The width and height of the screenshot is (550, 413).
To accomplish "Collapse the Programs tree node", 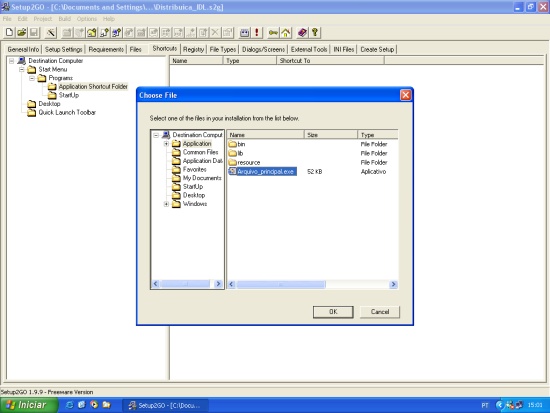I will pyautogui.click(x=32, y=78).
